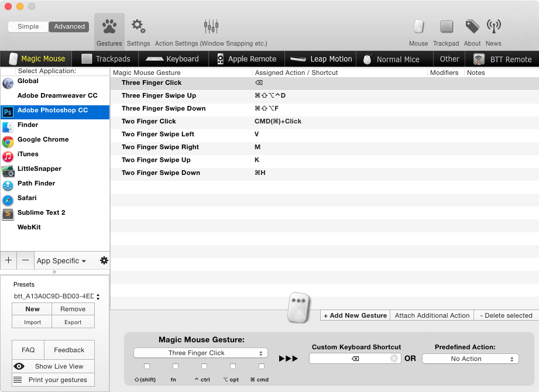
Task: Click the Trackpad icon in toolbar
Action: [x=446, y=27]
